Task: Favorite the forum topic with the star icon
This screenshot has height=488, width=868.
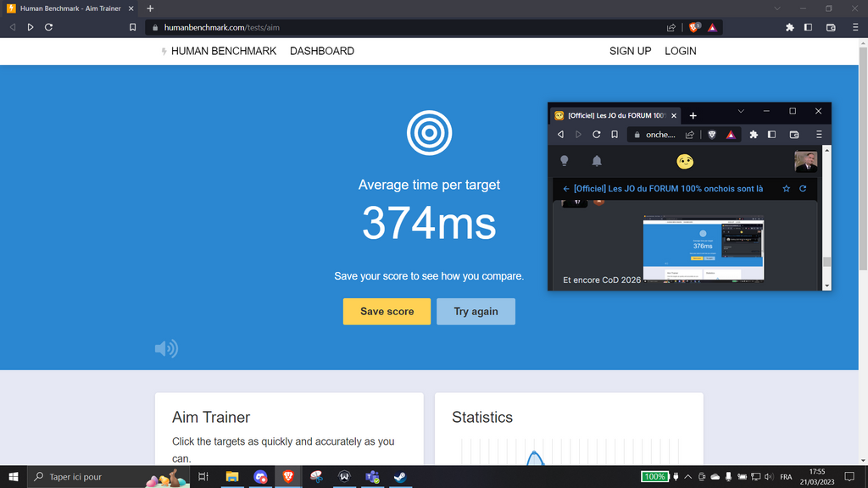Action: tap(786, 189)
